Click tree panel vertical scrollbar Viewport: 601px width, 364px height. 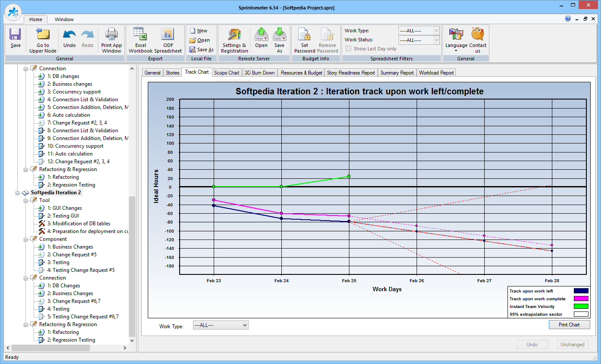132,266
